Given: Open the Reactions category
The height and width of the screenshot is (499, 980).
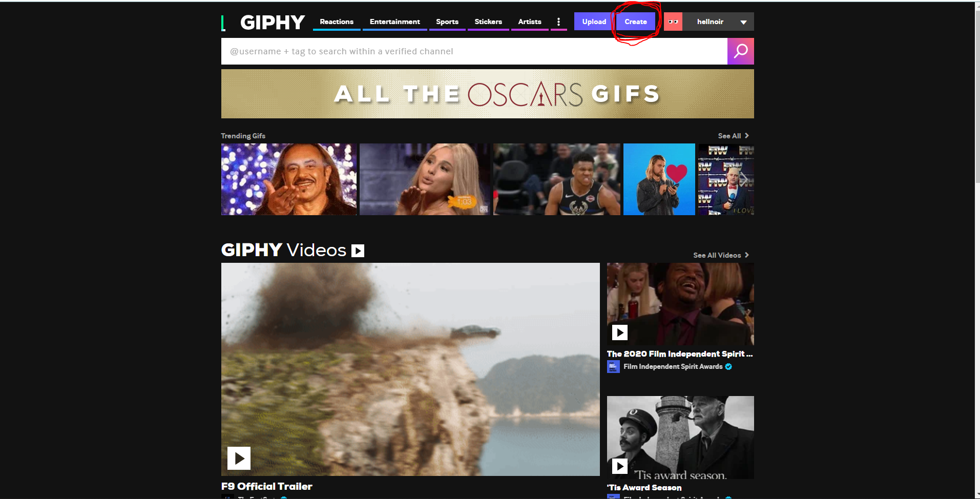Looking at the screenshot, I should (337, 22).
